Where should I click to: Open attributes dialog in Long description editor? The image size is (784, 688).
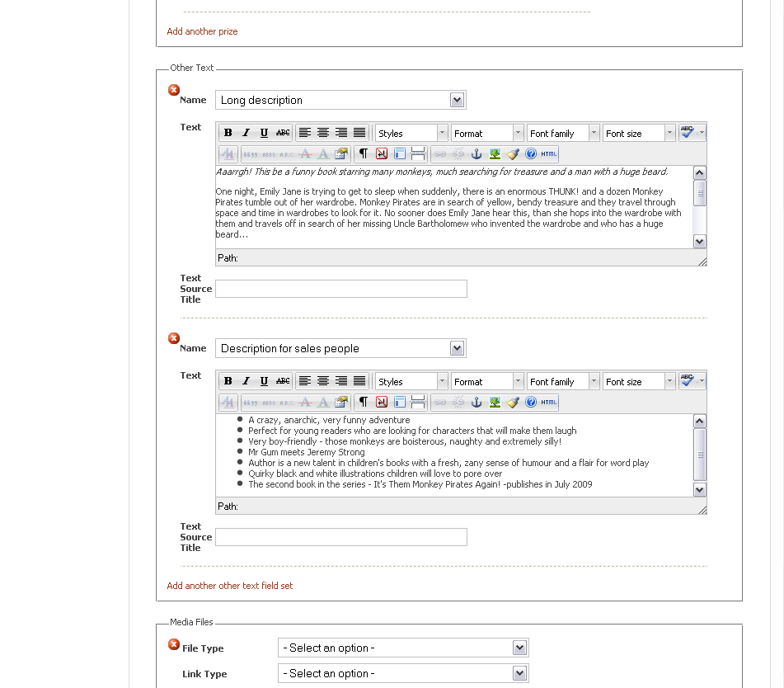(x=341, y=153)
